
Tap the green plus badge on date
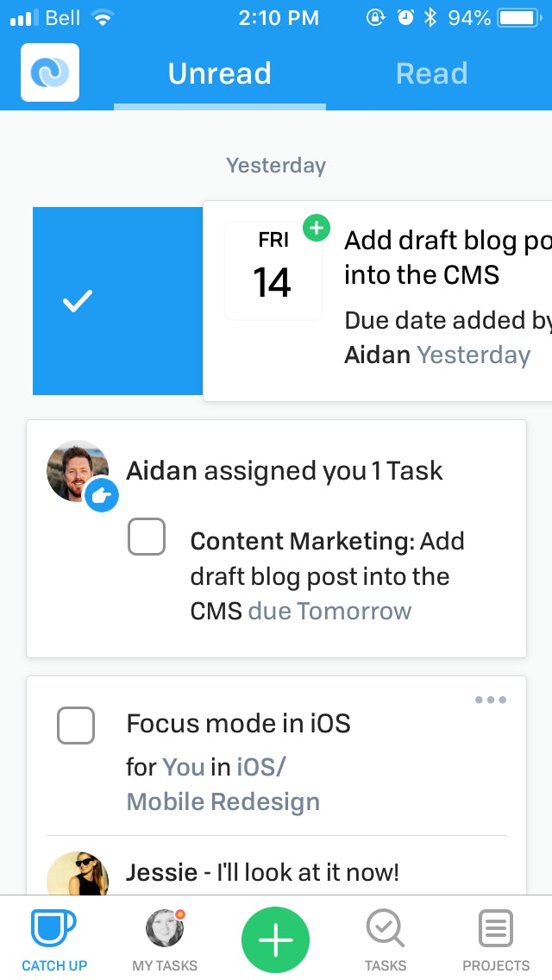(x=317, y=228)
